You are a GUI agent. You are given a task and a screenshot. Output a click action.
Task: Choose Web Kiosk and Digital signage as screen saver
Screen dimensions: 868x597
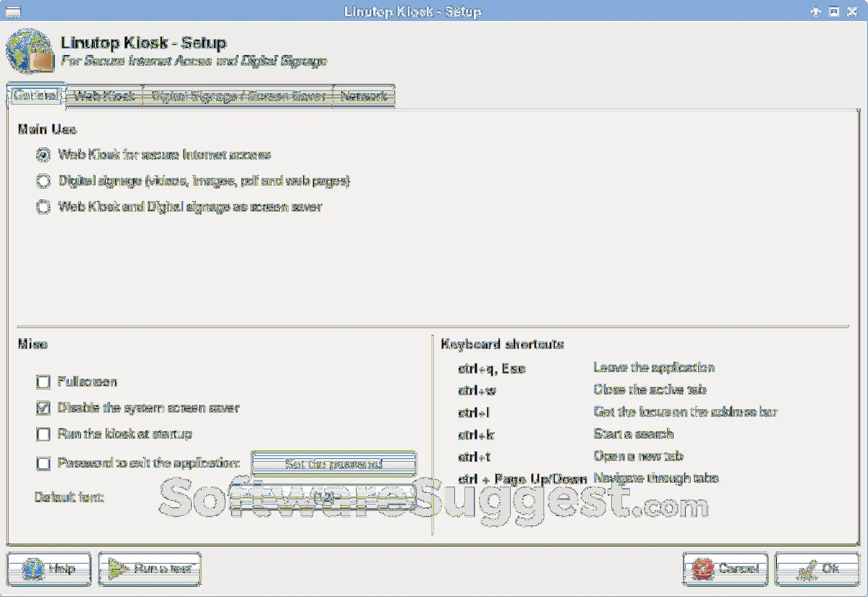coord(43,207)
